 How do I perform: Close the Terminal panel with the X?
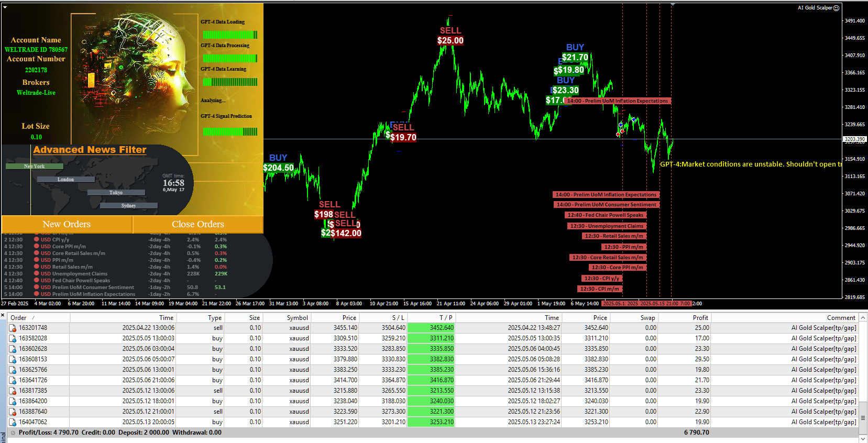click(3, 315)
